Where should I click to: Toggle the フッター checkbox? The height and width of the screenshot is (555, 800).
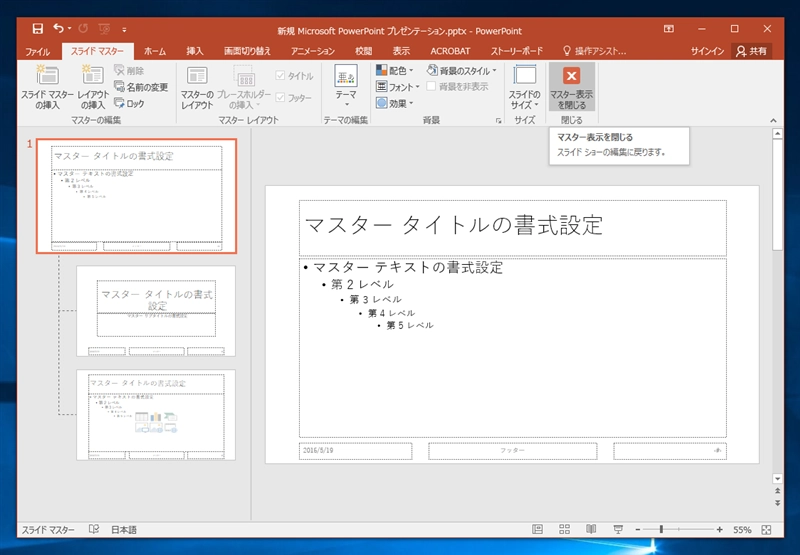293,97
